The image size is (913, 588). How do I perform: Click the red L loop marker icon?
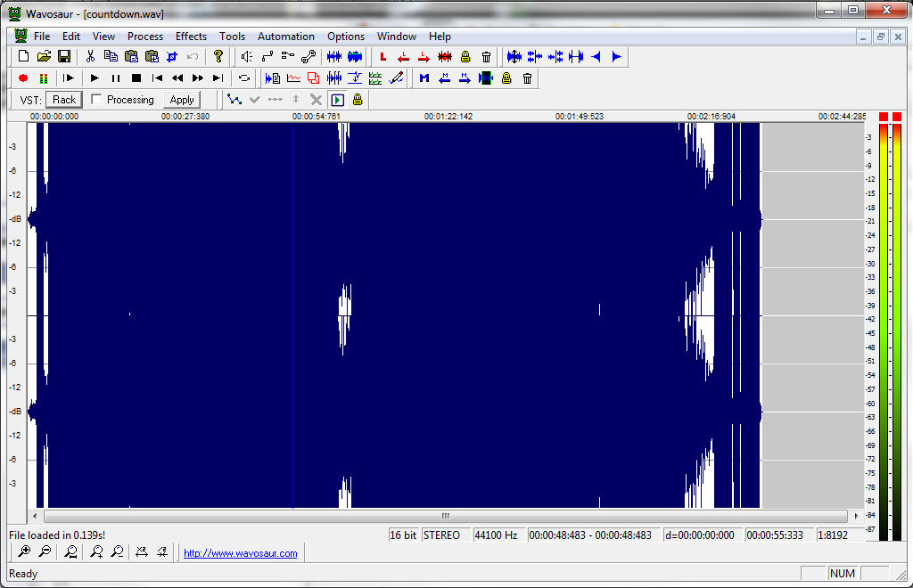tap(382, 56)
